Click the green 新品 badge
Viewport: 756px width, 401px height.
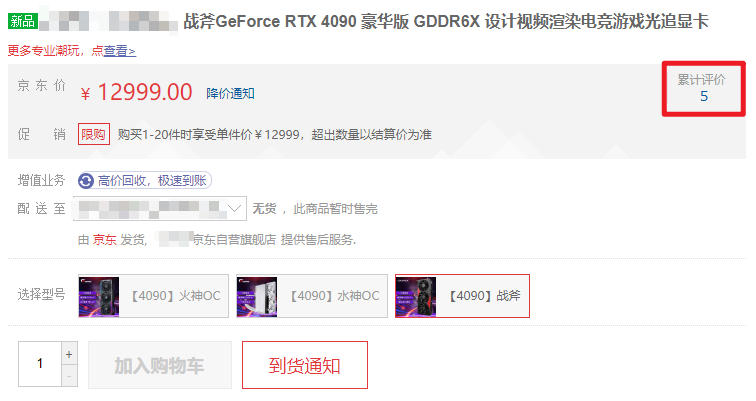click(23, 21)
